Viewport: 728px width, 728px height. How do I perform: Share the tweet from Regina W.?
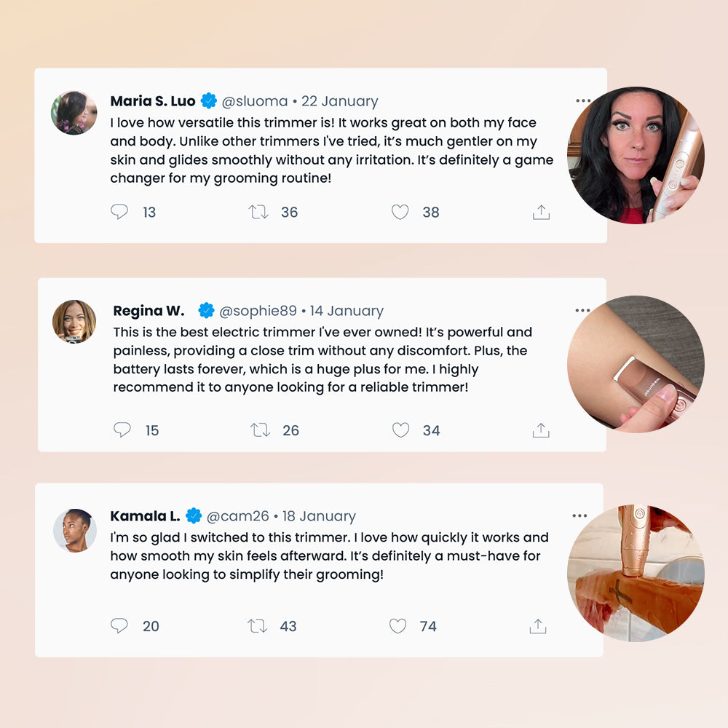[541, 430]
